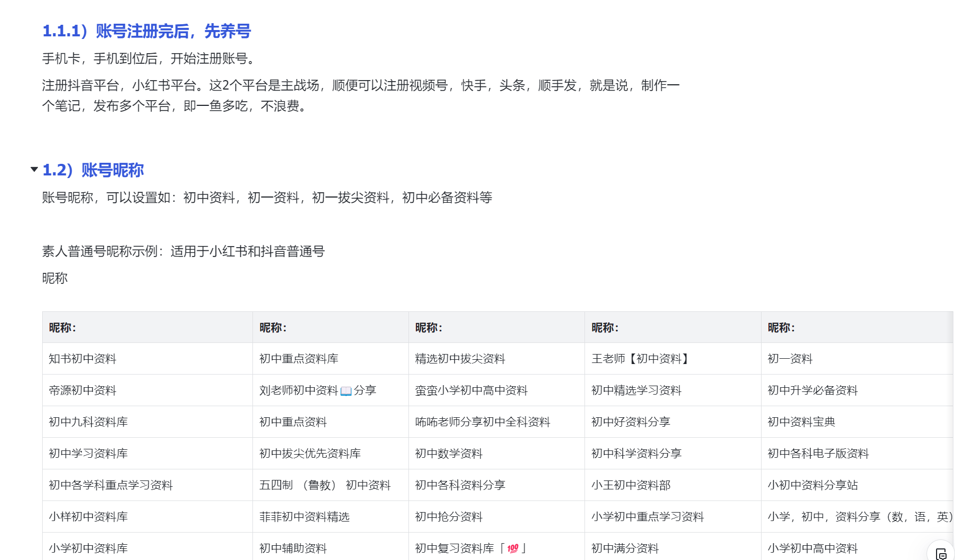The height and width of the screenshot is (560, 955).
Task: Click the heading 1.2）账号昵称
Action: click(x=93, y=170)
